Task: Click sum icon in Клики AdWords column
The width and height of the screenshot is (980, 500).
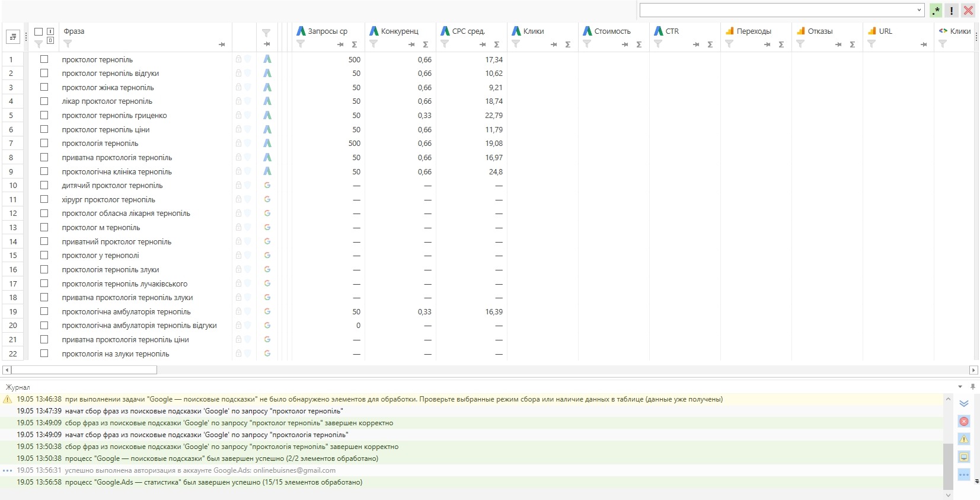Action: click(568, 44)
